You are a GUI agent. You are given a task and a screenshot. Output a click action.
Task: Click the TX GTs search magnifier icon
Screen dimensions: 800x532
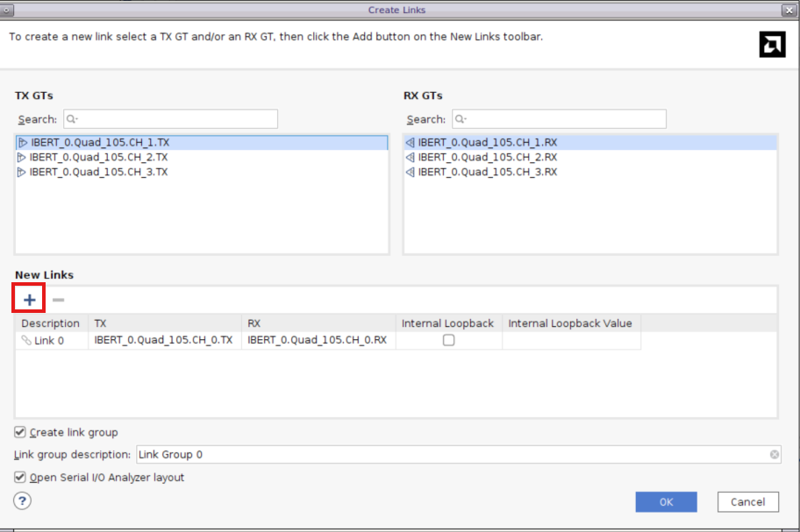[72, 119]
